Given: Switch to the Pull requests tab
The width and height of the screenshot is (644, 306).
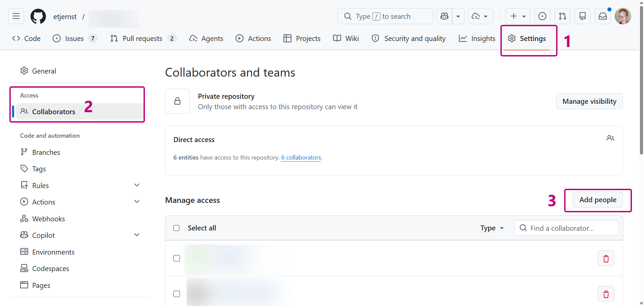Looking at the screenshot, I should click(143, 38).
